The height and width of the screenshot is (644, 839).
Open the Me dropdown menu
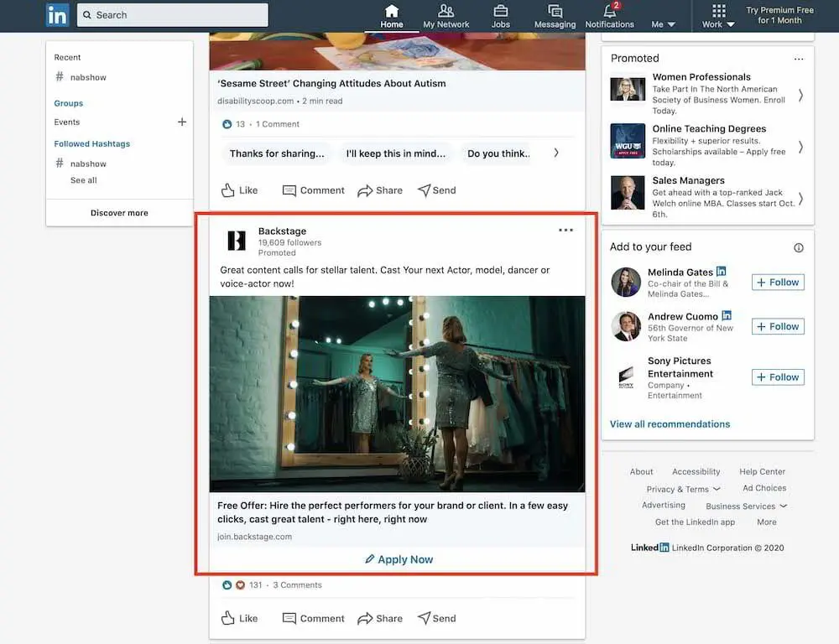[x=663, y=24]
